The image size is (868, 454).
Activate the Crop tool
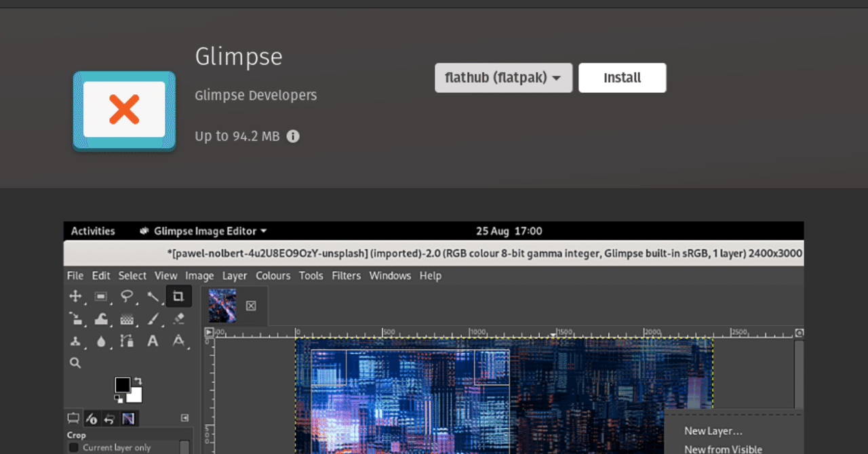tap(179, 297)
